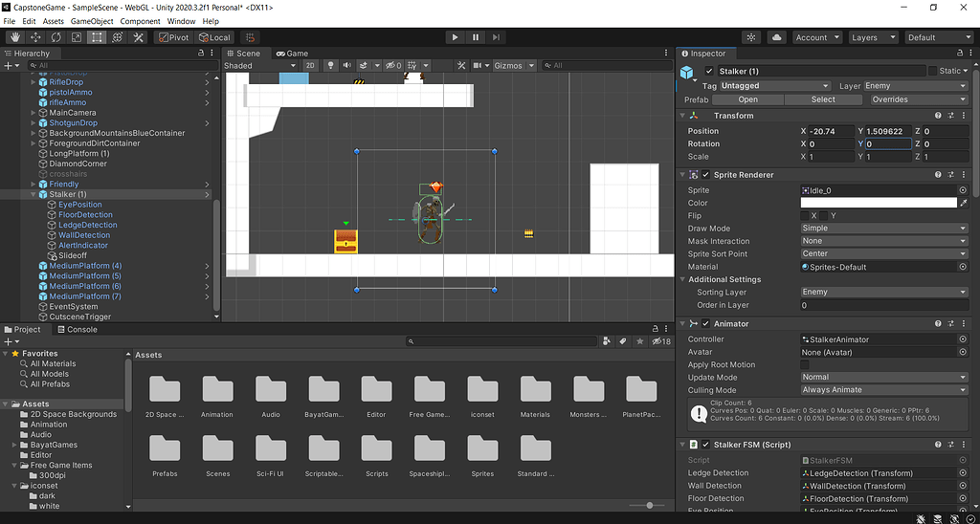The image size is (980, 524).
Task: Collapse the Stalker (1) hierarchy item
Action: [33, 195]
